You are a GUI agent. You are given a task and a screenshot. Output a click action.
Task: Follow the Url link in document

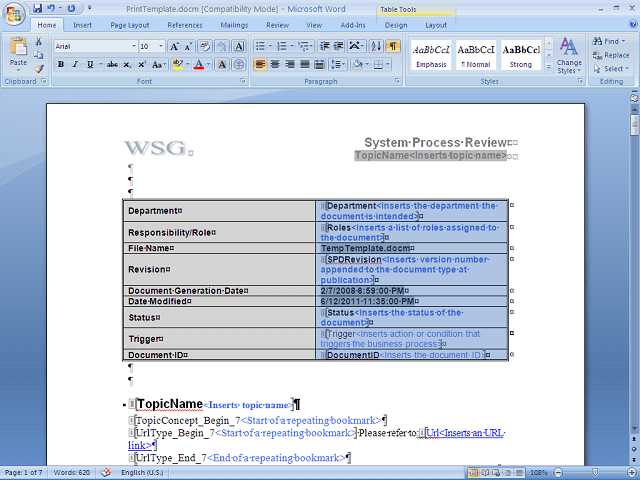[465, 433]
